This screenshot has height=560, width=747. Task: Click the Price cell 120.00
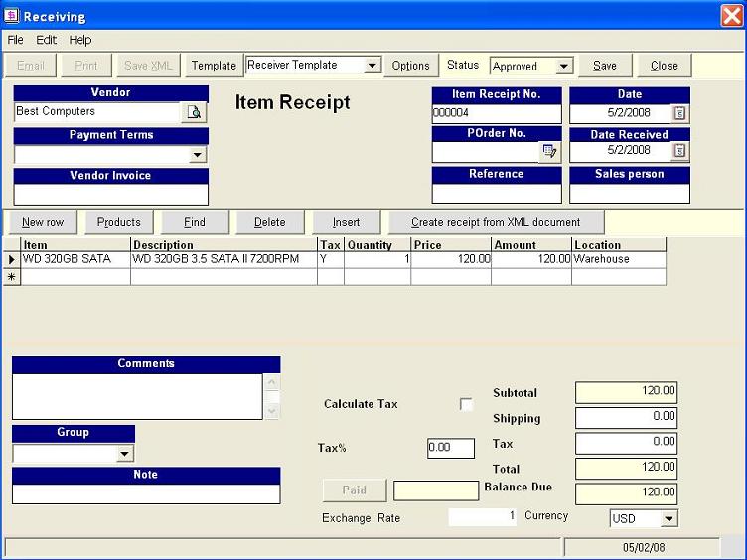[451, 259]
